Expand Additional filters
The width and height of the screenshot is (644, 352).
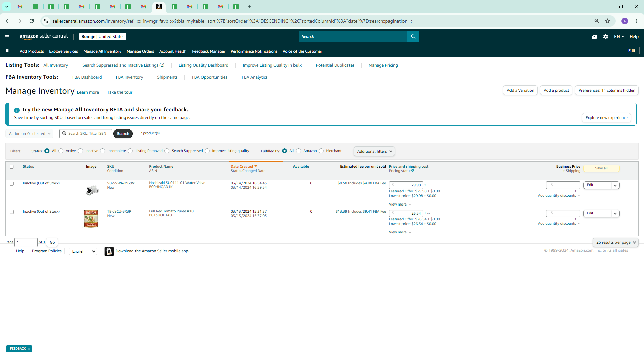pyautogui.click(x=374, y=151)
